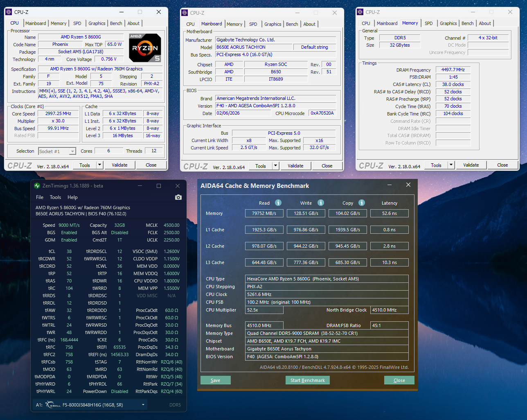Click the North Bridge Clock value 4510.0 MHz

pos(389,310)
